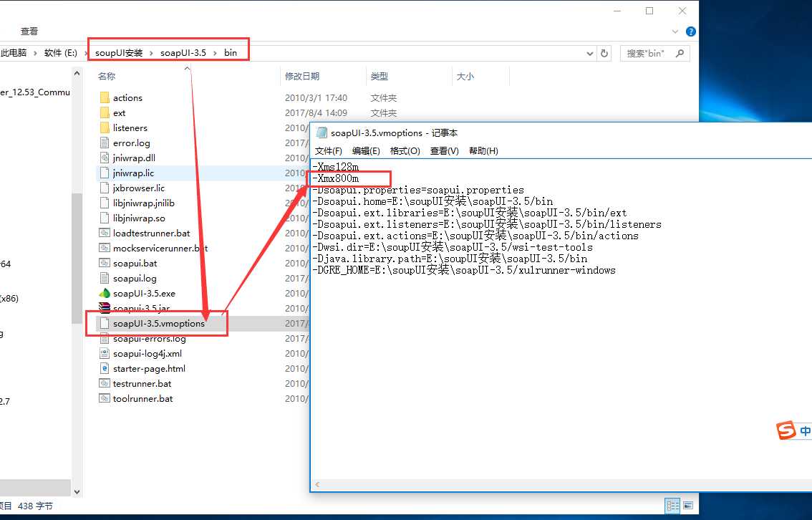
Task: Open Notepad 格式(O) menu
Action: (405, 150)
